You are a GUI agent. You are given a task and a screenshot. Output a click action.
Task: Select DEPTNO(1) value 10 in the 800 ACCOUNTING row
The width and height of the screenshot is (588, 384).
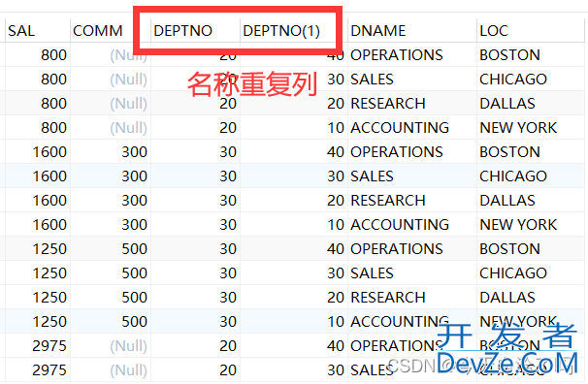[336, 128]
